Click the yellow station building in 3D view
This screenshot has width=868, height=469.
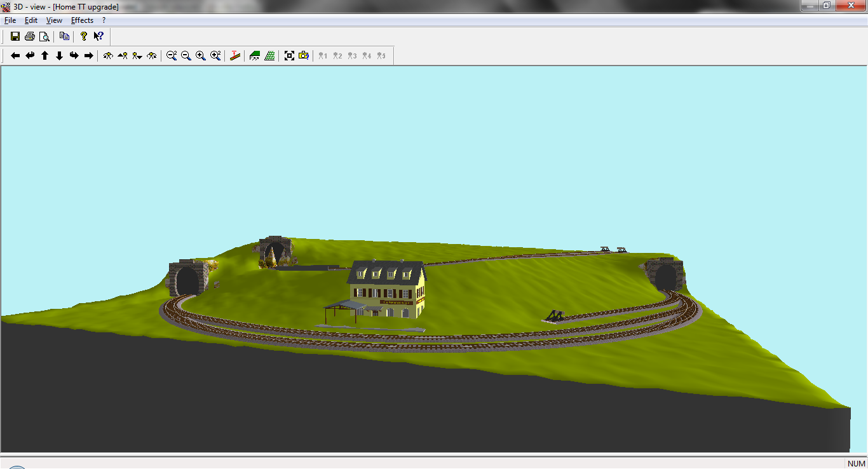[x=388, y=291]
